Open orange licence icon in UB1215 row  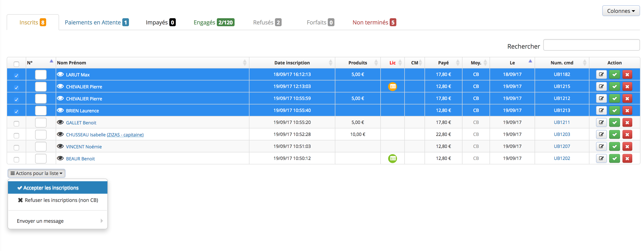point(393,87)
